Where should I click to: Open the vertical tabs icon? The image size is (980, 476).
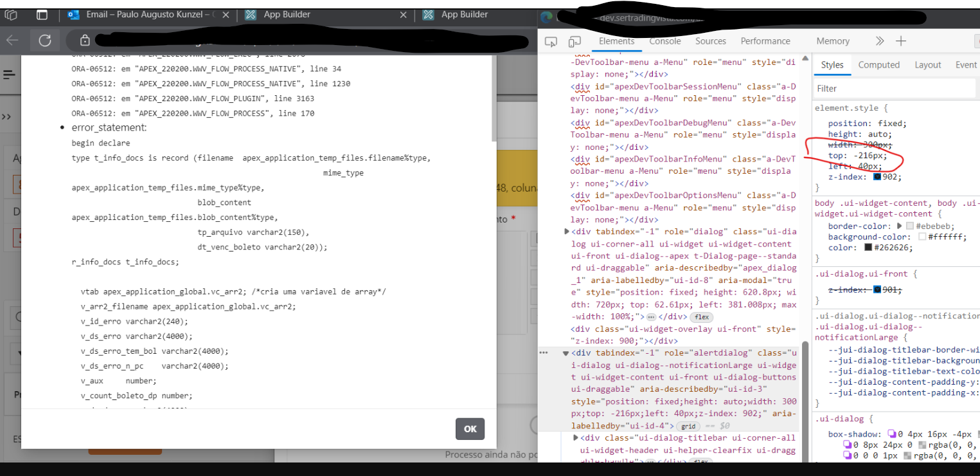coord(42,14)
